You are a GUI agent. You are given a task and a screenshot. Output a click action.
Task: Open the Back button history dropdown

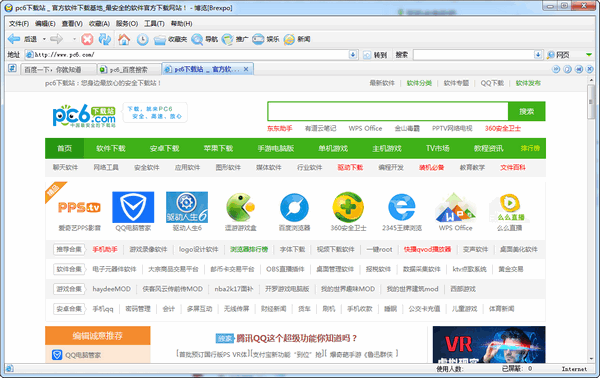(44, 39)
